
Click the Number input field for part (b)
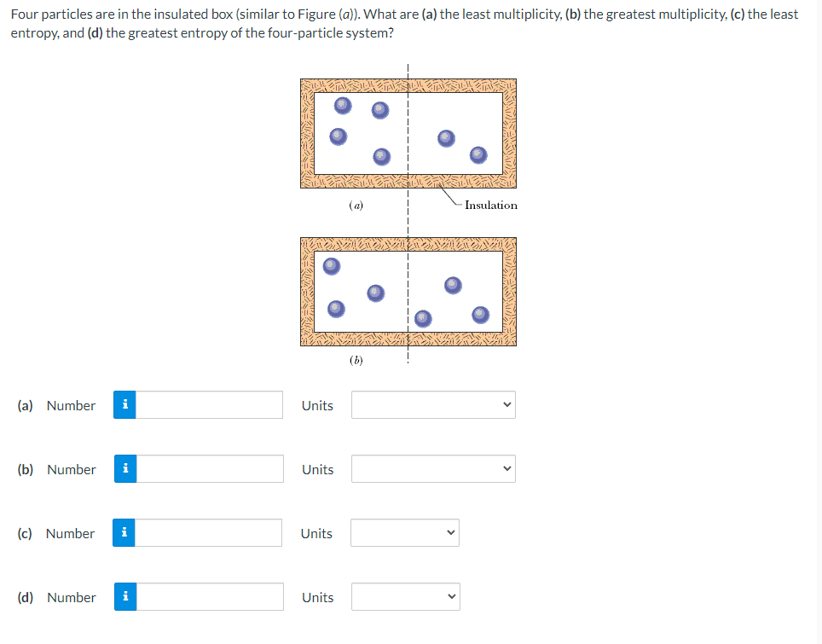(x=209, y=469)
